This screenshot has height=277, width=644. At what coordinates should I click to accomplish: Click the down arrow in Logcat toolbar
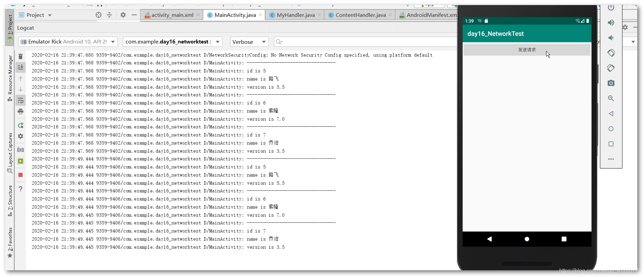(x=21, y=89)
